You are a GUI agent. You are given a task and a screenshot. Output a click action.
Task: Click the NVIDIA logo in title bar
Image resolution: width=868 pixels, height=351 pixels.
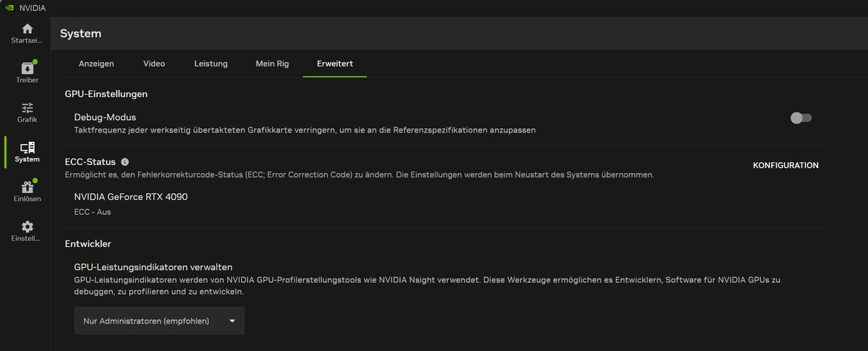pyautogui.click(x=9, y=8)
